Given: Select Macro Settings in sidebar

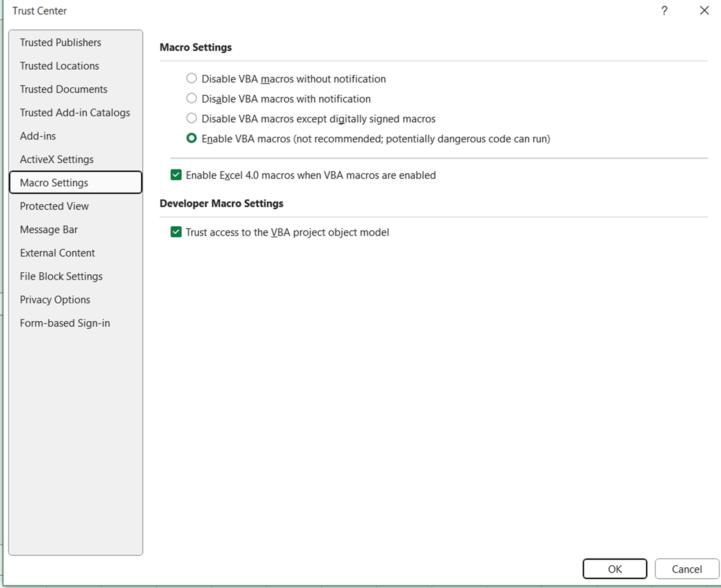Looking at the screenshot, I should [76, 182].
